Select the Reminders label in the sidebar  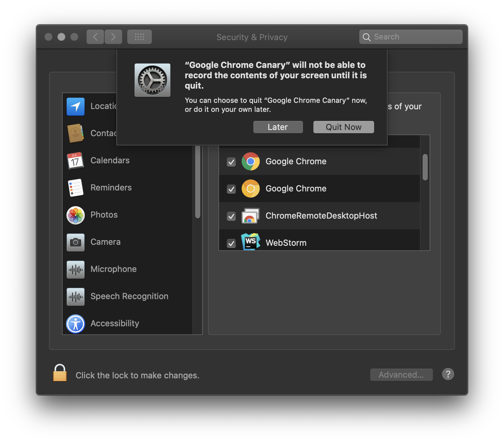pos(111,188)
